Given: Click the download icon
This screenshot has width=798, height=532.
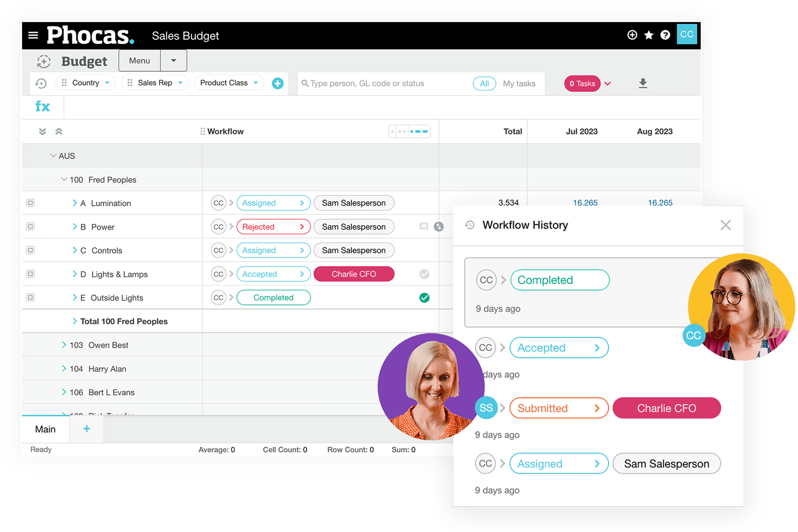Looking at the screenshot, I should 643,83.
